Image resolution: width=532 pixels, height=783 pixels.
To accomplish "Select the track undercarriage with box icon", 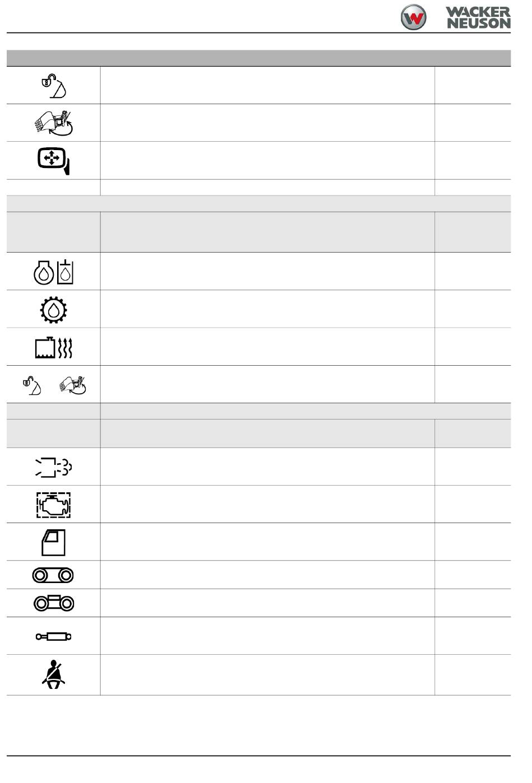I will 54,603.
